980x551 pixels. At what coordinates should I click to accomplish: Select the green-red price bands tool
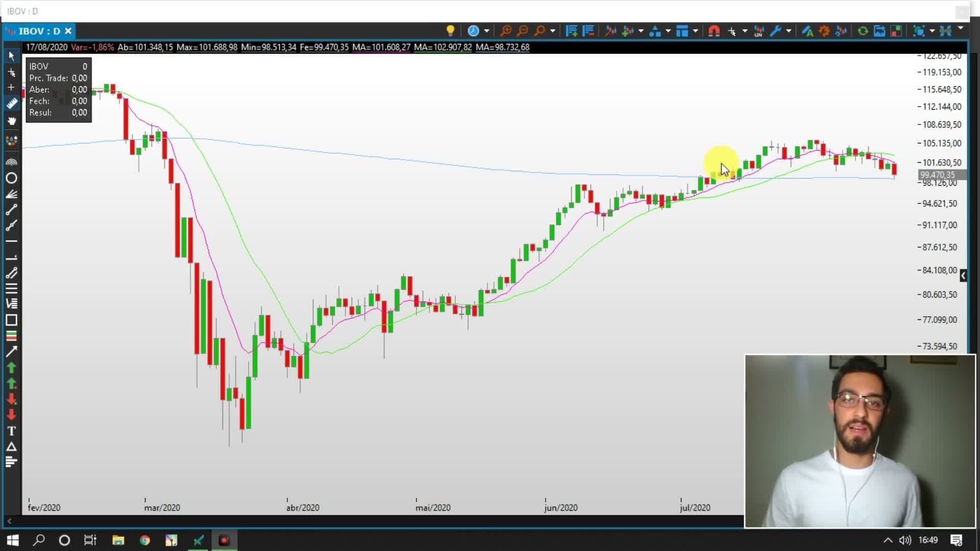click(x=11, y=336)
